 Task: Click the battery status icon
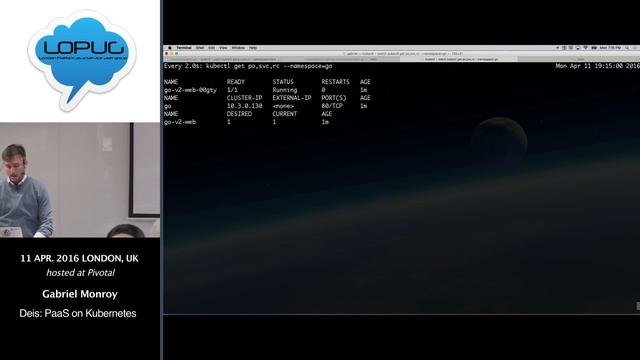594,48
